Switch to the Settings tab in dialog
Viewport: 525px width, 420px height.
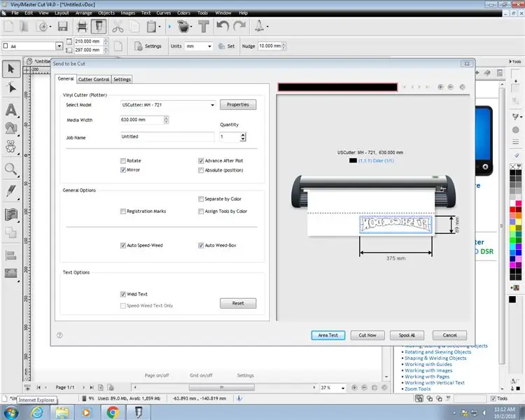(122, 79)
